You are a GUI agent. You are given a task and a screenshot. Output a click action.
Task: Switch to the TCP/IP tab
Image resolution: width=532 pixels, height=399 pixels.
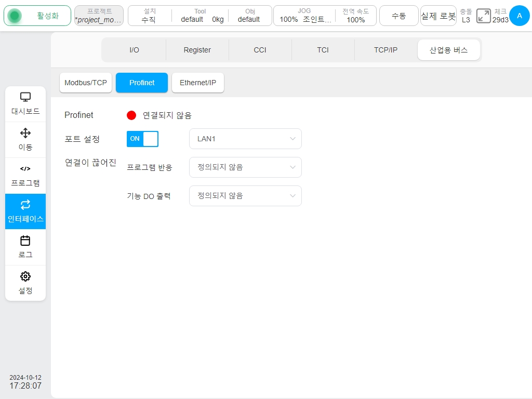click(386, 50)
